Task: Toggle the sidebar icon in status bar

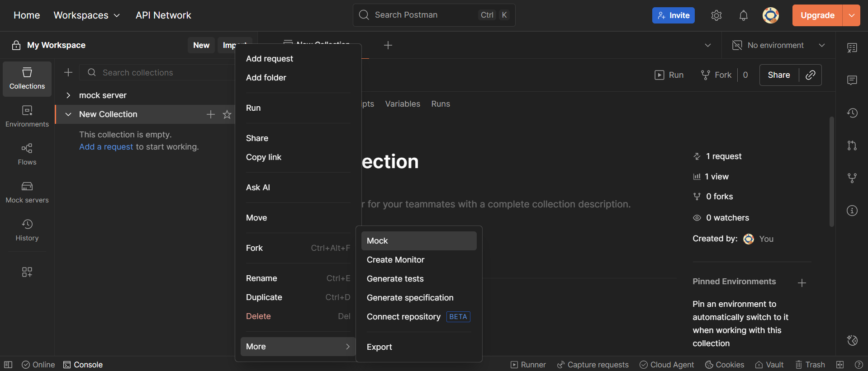Action: tap(8, 365)
